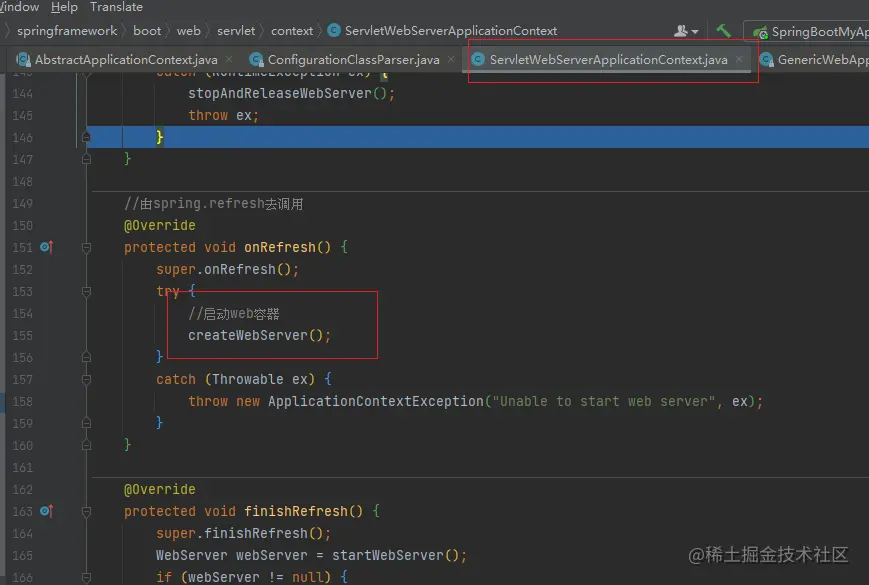Click fold marker at line 146
The image size is (869, 585).
(x=86, y=136)
